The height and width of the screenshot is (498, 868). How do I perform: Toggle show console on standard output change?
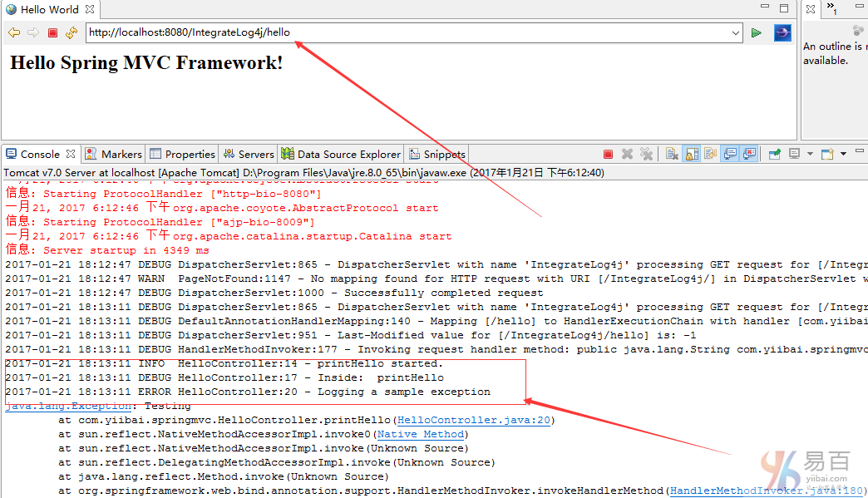pos(730,154)
